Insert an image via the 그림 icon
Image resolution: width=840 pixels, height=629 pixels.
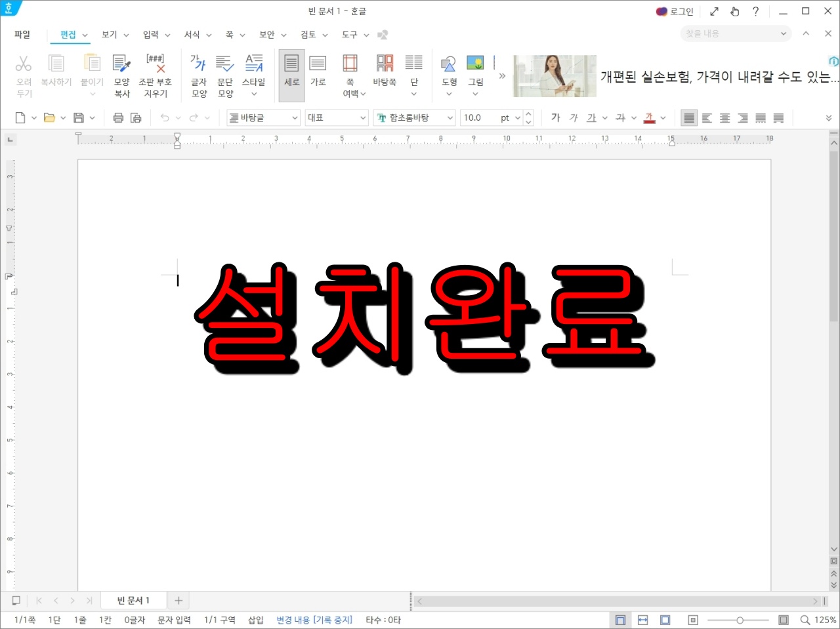(475, 72)
